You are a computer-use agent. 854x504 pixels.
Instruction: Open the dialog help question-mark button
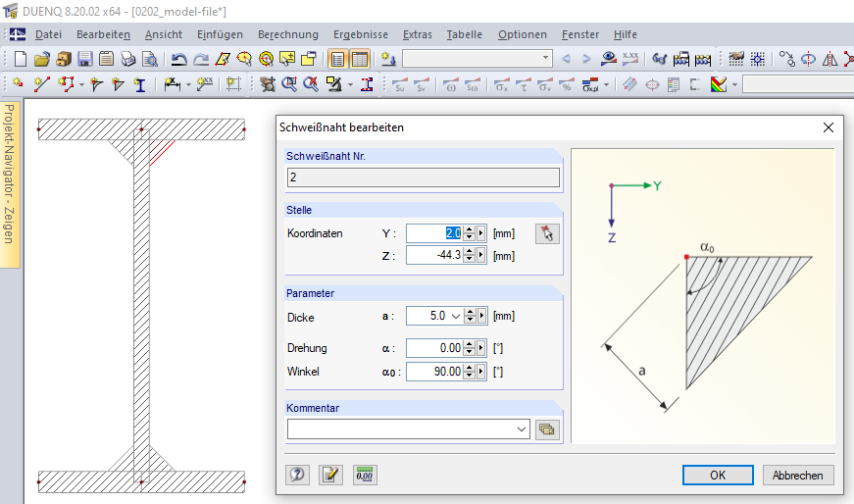point(297,476)
